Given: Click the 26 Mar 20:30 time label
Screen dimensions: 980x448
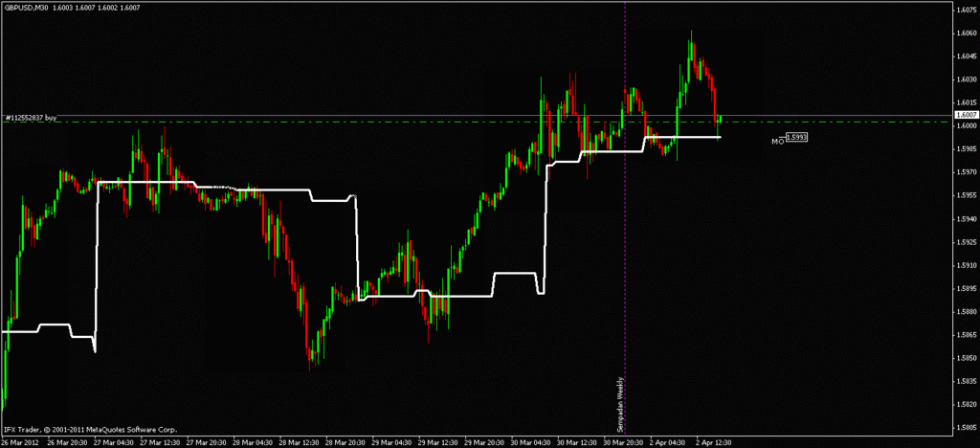Looking at the screenshot, I should coord(66,441).
